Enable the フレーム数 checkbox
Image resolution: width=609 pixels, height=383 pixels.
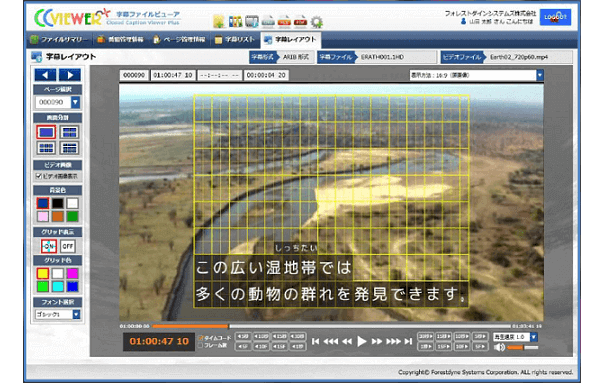201,345
